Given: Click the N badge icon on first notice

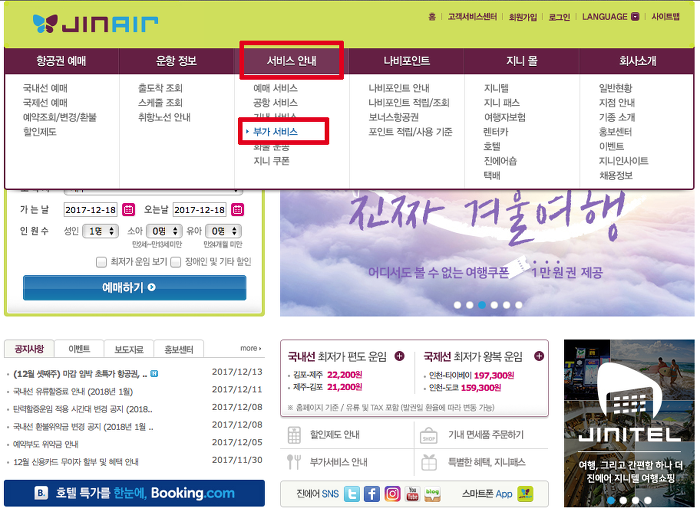Looking at the screenshot, I should tap(154, 374).
